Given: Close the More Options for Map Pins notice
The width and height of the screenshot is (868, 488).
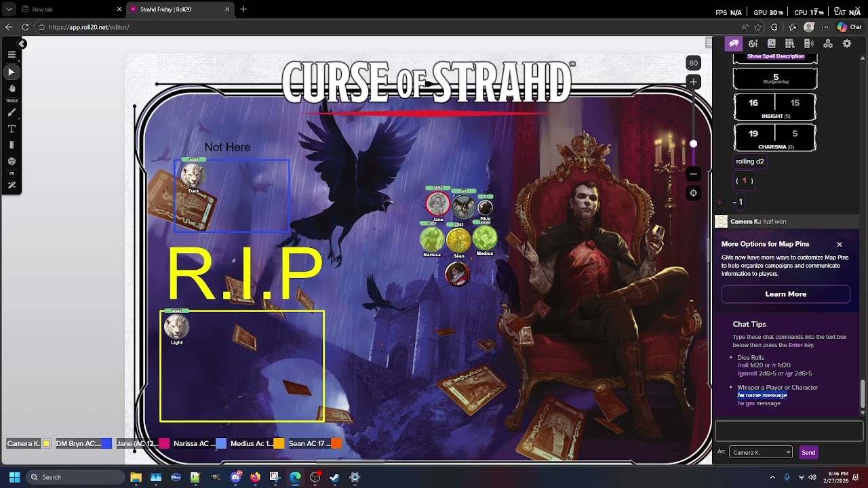Looking at the screenshot, I should (x=840, y=244).
